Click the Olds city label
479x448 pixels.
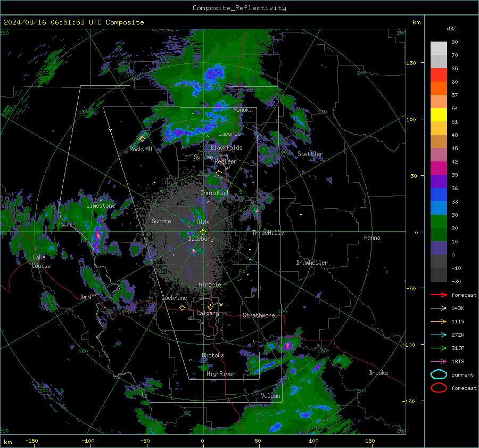[x=203, y=222]
